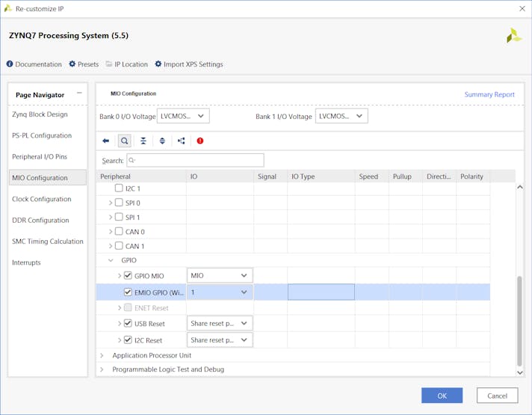
Task: Expand the USB Reset row chevron
Action: pyautogui.click(x=120, y=323)
